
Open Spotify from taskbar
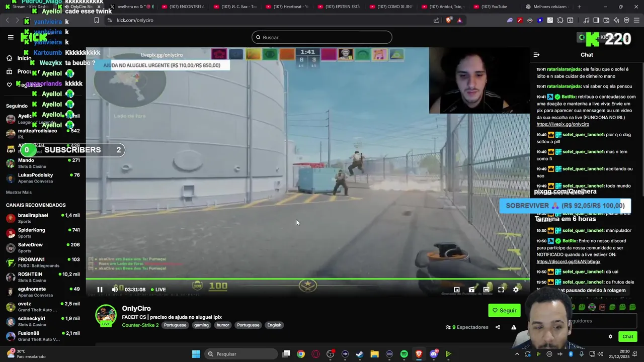pyautogui.click(x=404, y=354)
